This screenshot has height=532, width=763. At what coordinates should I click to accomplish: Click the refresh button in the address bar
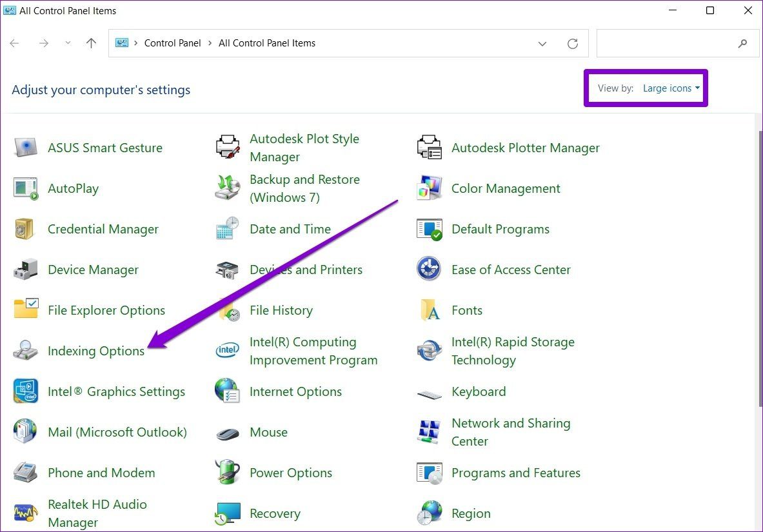[x=573, y=43]
